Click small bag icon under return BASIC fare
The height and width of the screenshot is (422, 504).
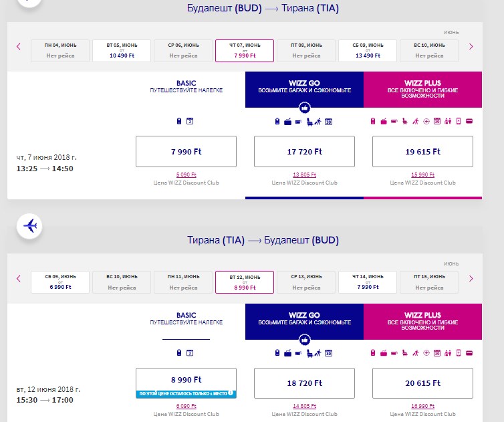coord(178,353)
